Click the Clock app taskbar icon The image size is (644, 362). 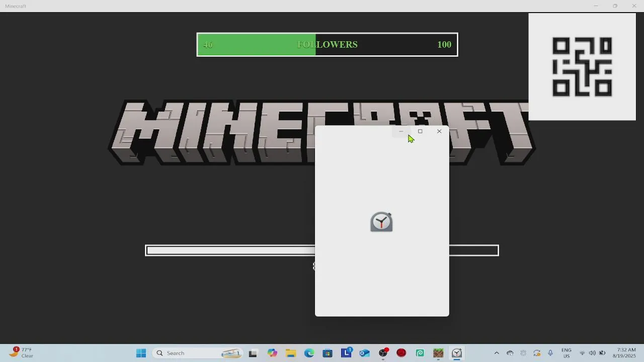click(457, 353)
